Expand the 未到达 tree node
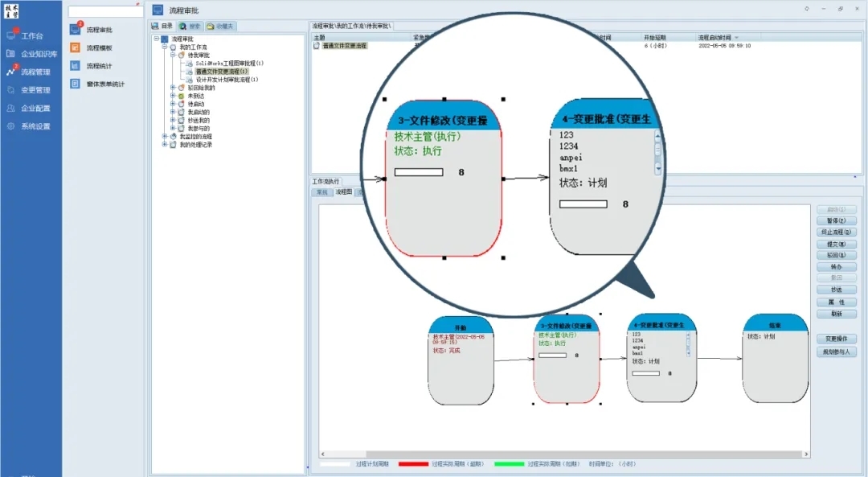 [x=173, y=96]
